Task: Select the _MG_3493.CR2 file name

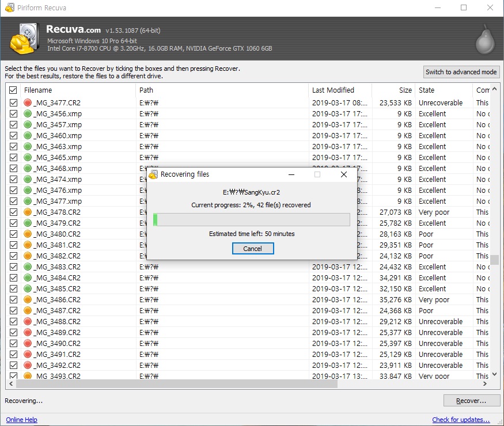Action: pos(57,375)
